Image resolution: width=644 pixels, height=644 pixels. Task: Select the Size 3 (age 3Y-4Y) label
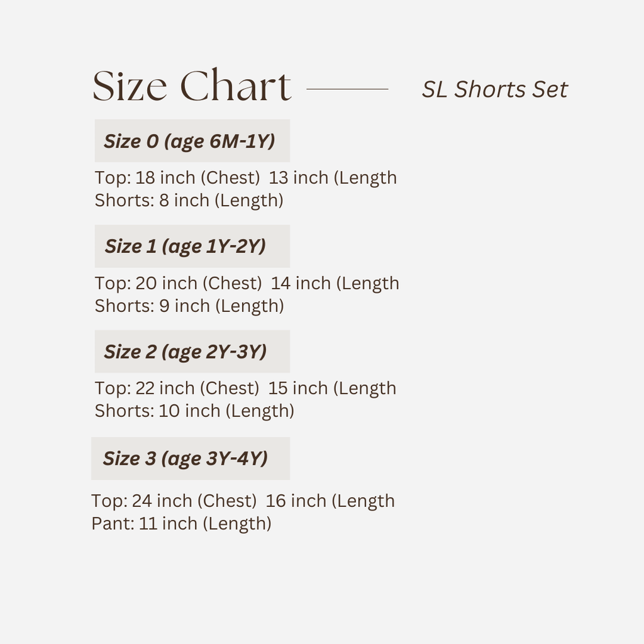click(186, 458)
